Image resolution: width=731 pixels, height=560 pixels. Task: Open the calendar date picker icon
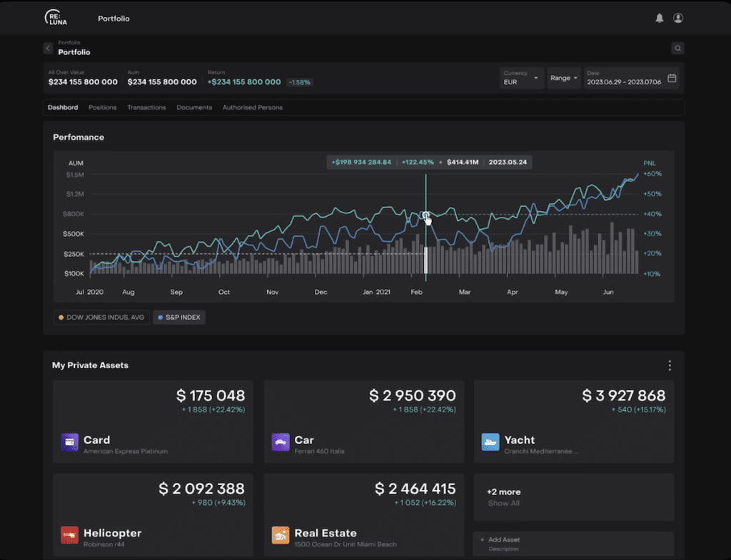[x=672, y=78]
